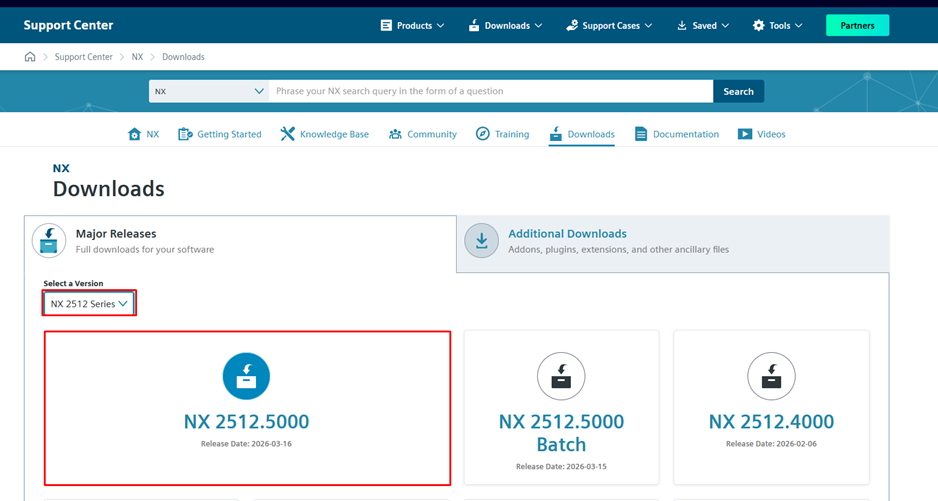This screenshot has height=501, width=938.
Task: Open the Documentation section
Action: pos(676,134)
